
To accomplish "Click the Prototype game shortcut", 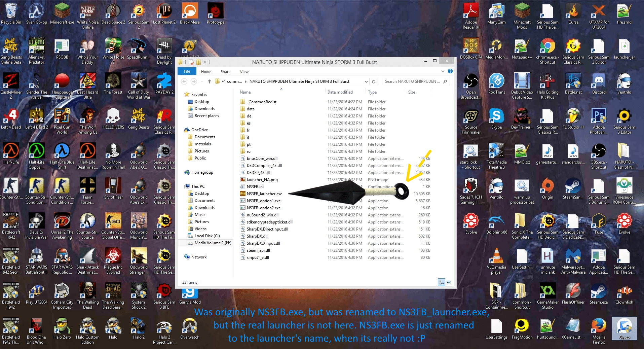I will tap(216, 13).
